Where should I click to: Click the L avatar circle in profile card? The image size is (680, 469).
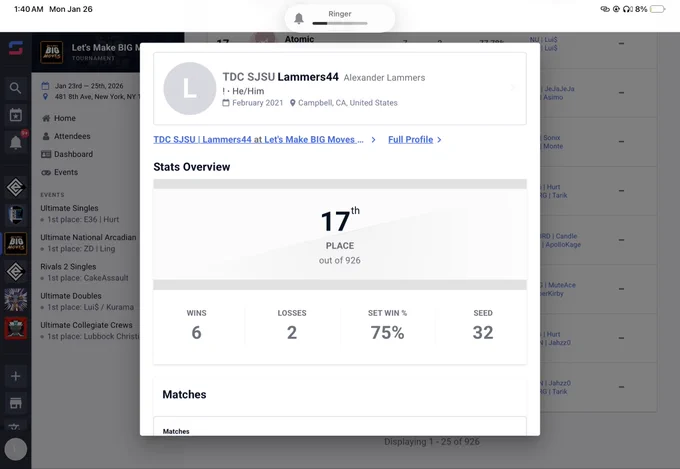point(190,89)
